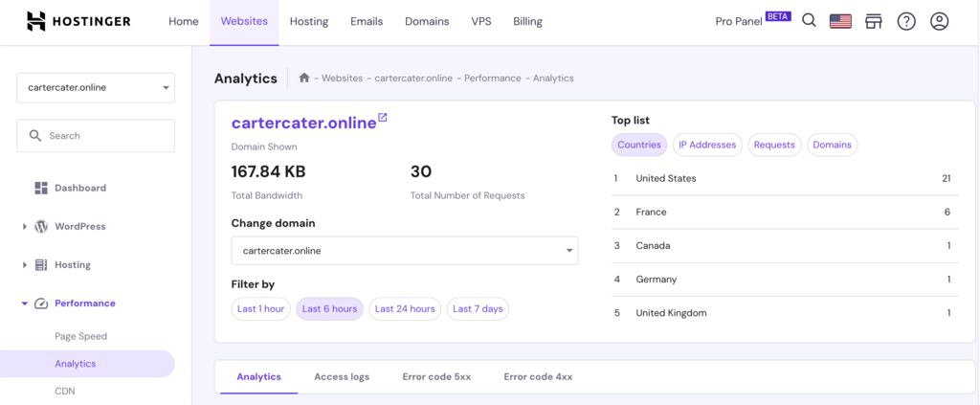Open the user account profile icon
The height and width of the screenshot is (405, 980).
coord(939,21)
